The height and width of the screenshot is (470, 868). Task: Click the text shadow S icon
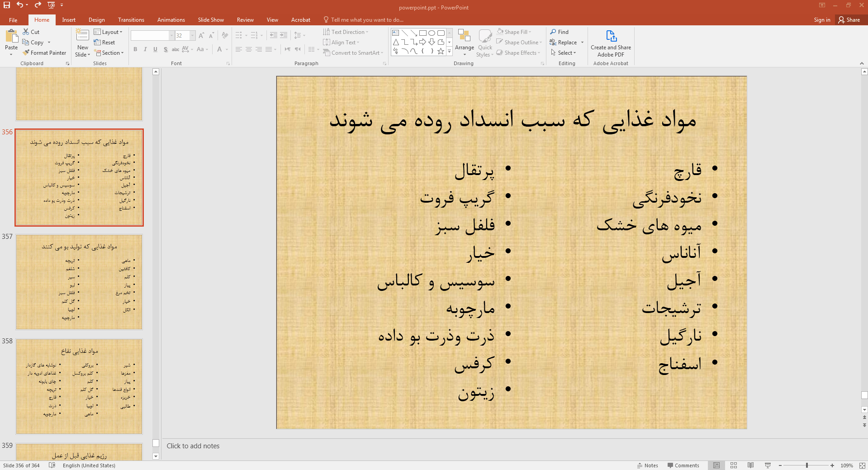[166, 49]
